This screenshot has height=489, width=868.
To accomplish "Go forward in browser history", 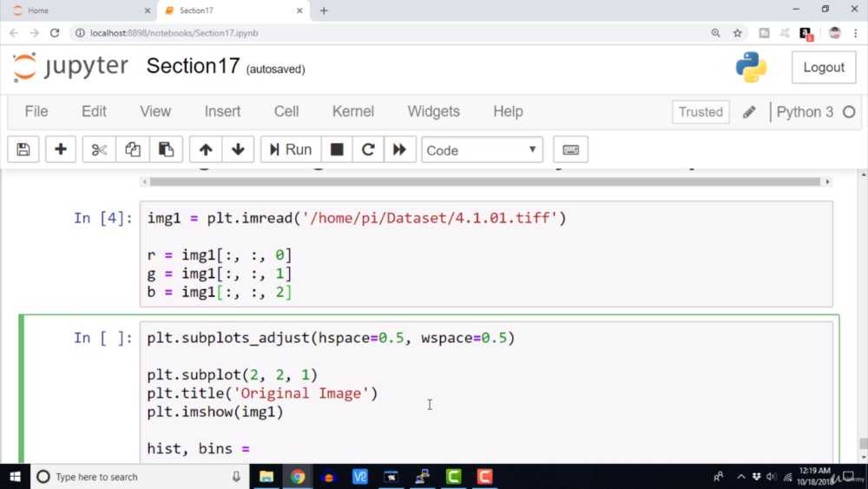I will click(x=35, y=33).
